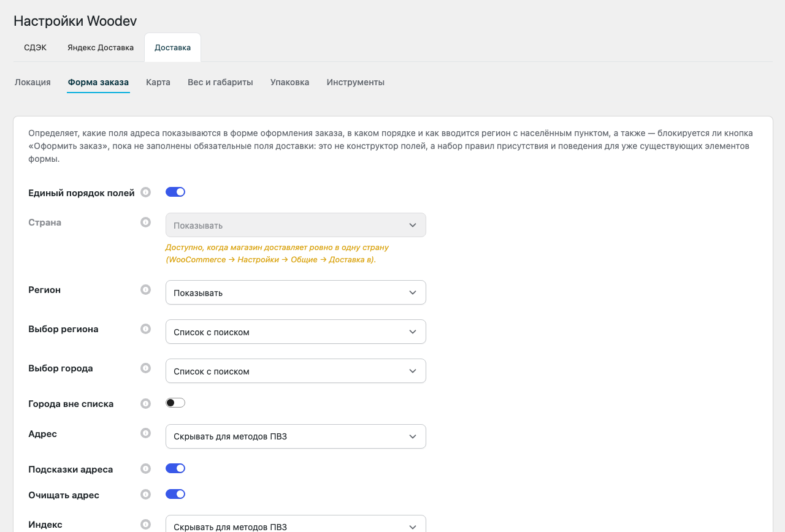Open the Регион dropdown

(296, 292)
